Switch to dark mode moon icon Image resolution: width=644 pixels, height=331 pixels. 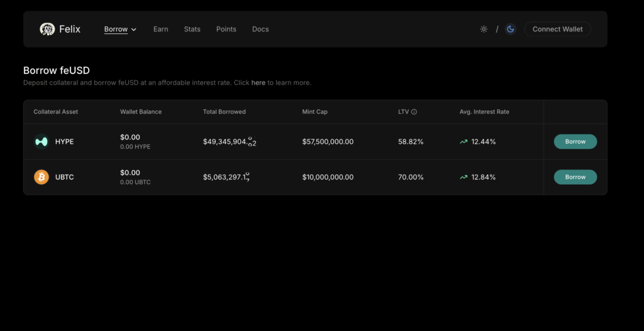(x=511, y=29)
